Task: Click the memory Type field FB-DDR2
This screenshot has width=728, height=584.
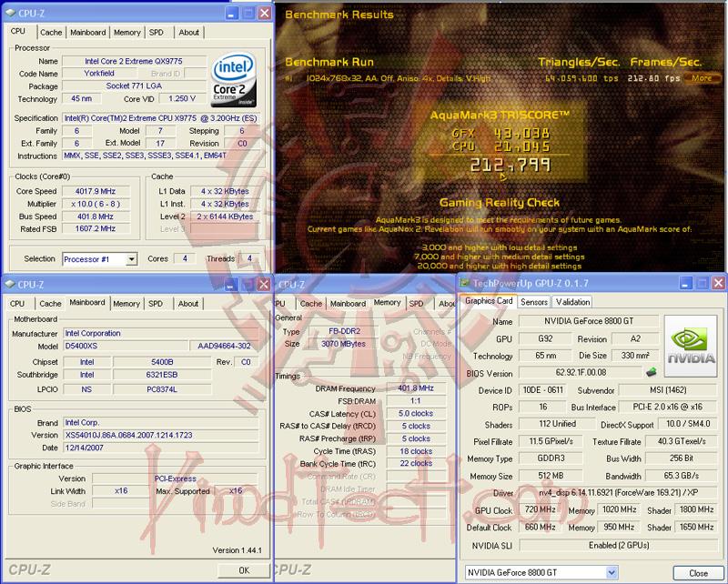Action: coord(344,331)
